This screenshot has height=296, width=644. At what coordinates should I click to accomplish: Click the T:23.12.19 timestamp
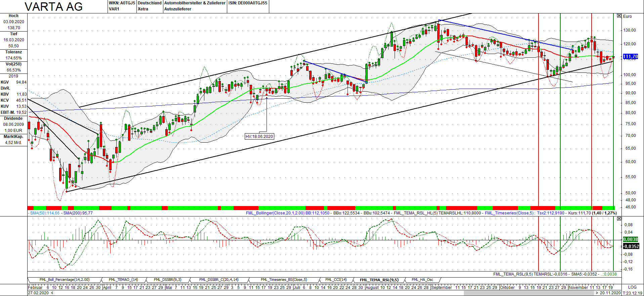[632, 293]
